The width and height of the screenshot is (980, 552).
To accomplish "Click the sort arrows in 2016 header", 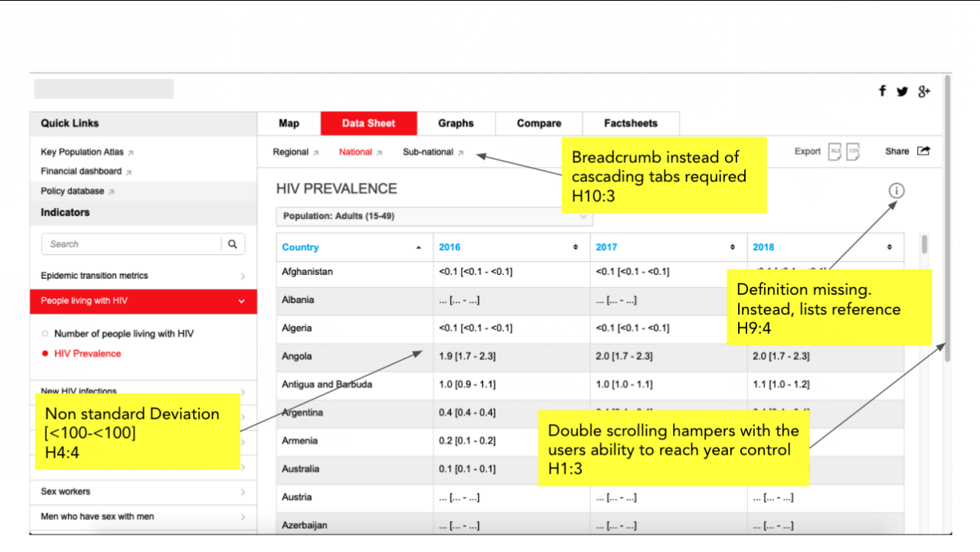I will click(576, 247).
